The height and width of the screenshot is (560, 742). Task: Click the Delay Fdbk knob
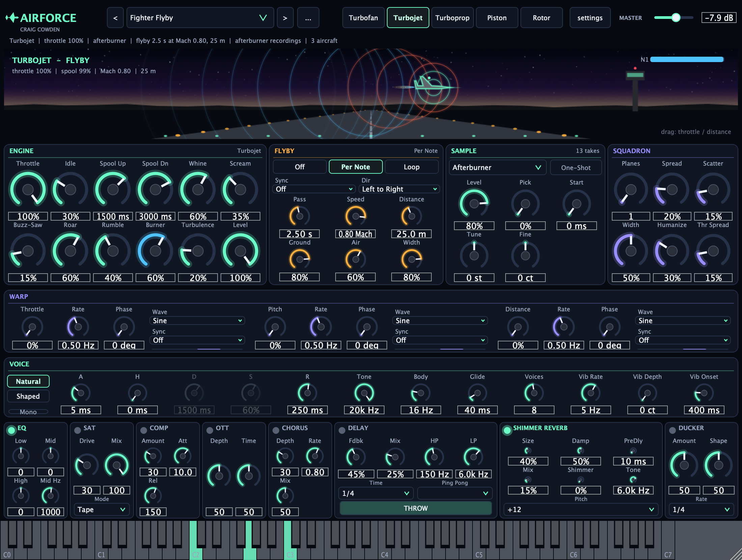click(356, 457)
